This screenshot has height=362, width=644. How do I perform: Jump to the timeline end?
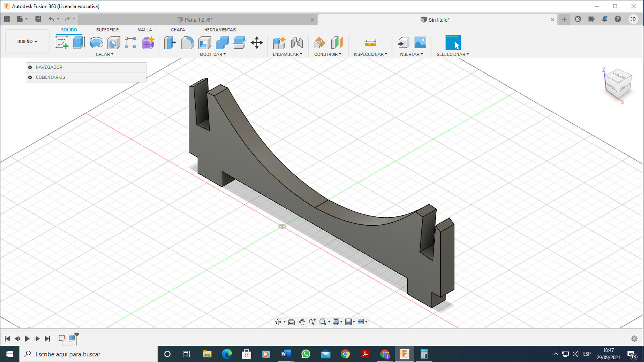pos(47,339)
